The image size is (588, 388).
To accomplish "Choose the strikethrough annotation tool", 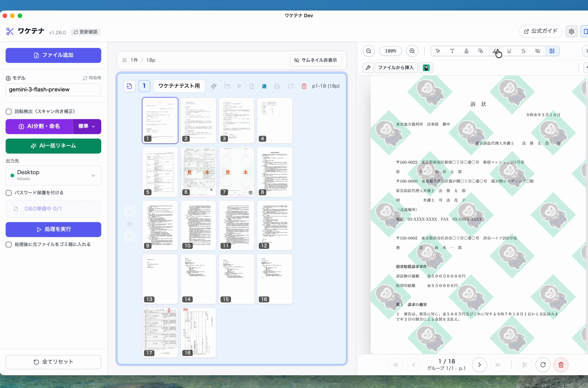I will [523, 51].
